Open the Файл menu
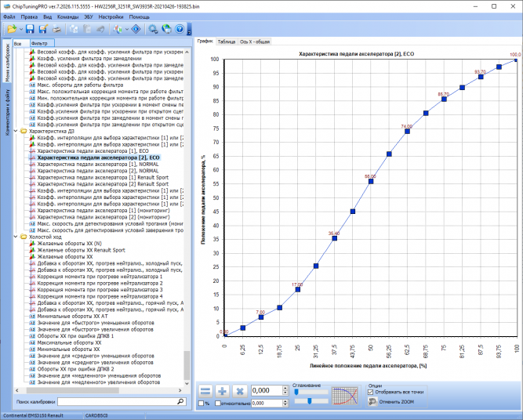 tap(9, 16)
